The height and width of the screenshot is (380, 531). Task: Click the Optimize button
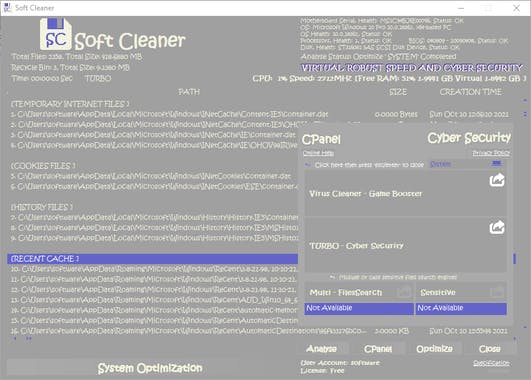[434, 349]
